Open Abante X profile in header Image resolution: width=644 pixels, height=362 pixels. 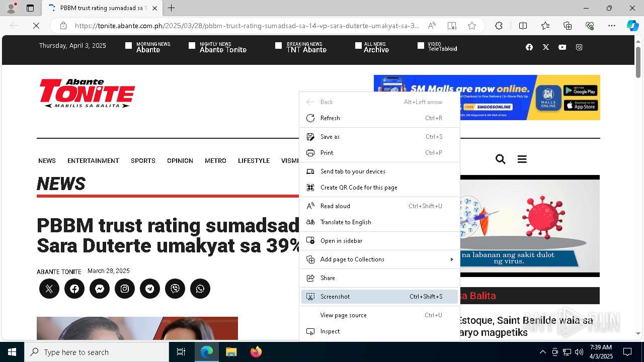[x=546, y=47]
